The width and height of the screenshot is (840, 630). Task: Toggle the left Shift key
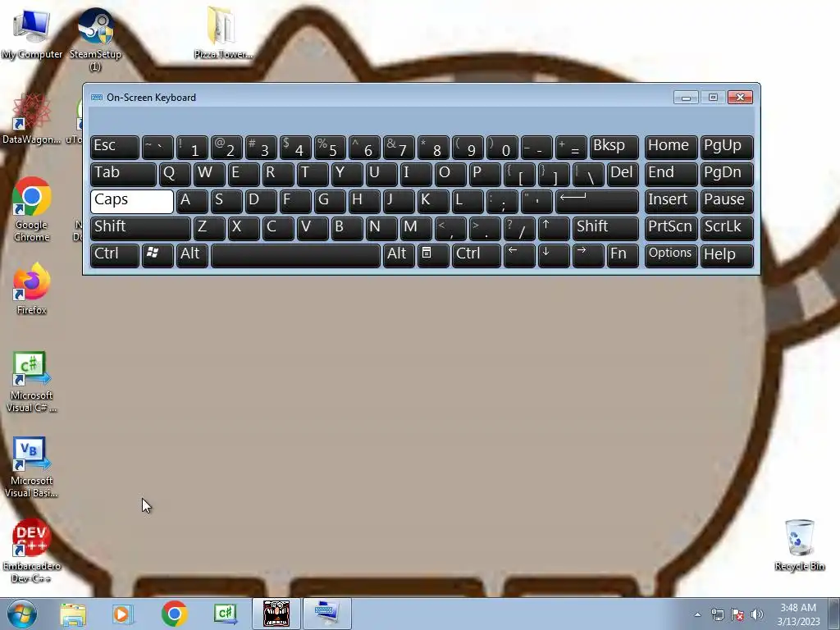(x=140, y=228)
